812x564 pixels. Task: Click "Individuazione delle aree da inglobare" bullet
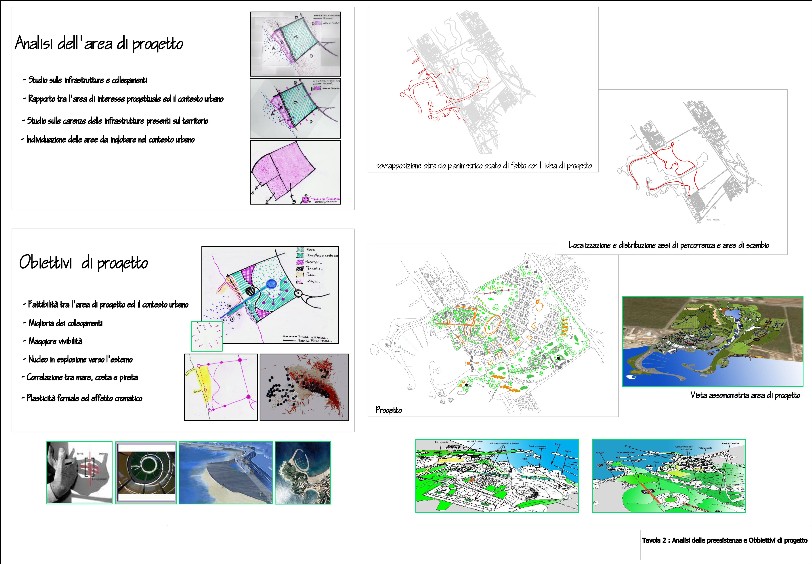tap(108, 139)
